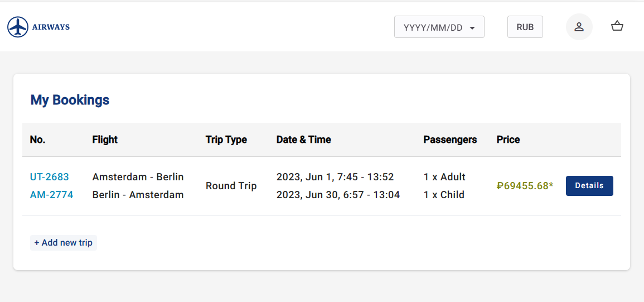Click the No. column header
This screenshot has width=644, height=302.
pos(37,140)
